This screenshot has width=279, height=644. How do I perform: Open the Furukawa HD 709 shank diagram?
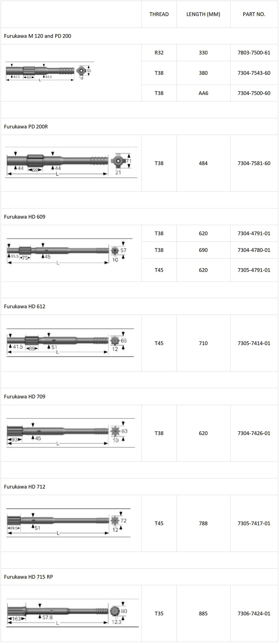[x=71, y=433]
